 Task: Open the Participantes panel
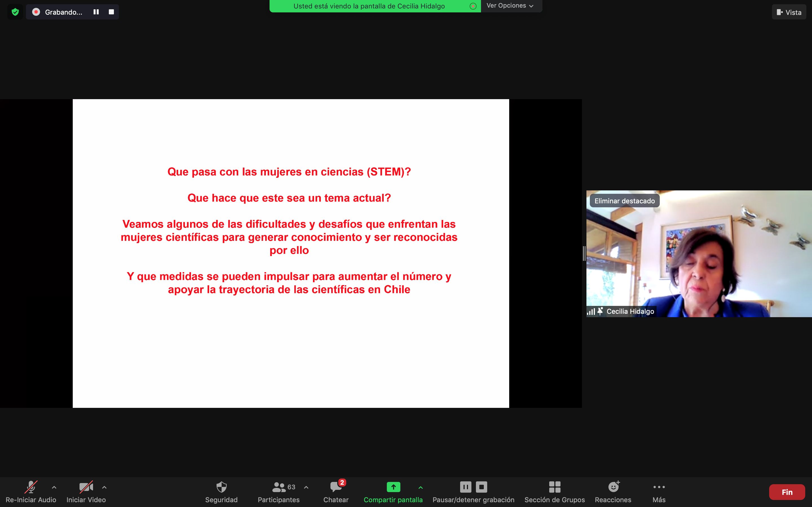coord(279,487)
